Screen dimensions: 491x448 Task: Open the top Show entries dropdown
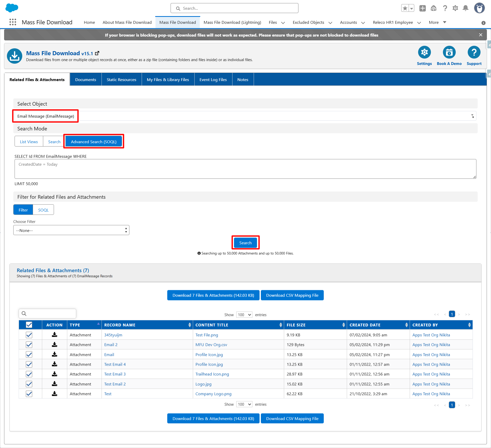[x=244, y=315]
